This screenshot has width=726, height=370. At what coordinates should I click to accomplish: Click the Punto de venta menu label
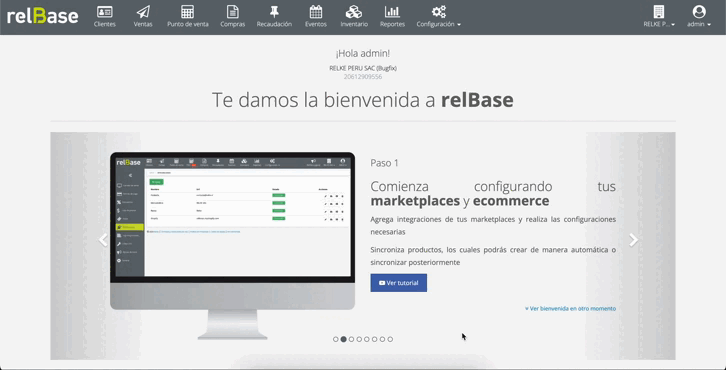point(188,25)
